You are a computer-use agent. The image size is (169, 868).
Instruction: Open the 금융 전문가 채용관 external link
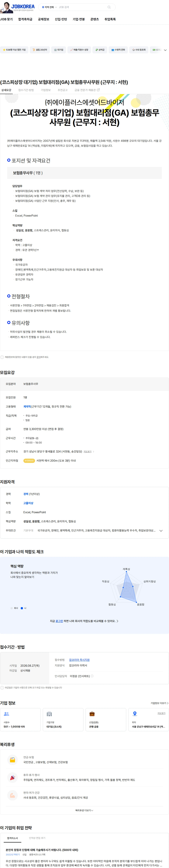pos(87,90)
